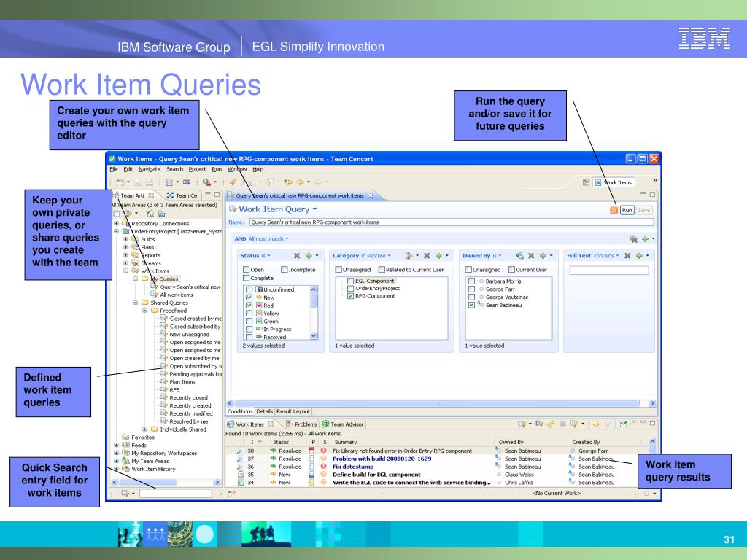Sort results by the Summary column
Viewport: 747px width, 560px height.
[346, 442]
